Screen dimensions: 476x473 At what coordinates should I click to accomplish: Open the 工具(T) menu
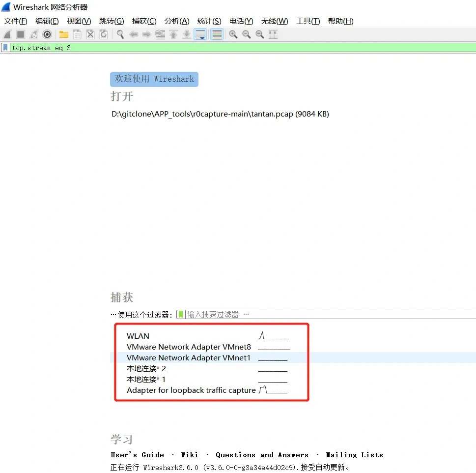coord(308,21)
